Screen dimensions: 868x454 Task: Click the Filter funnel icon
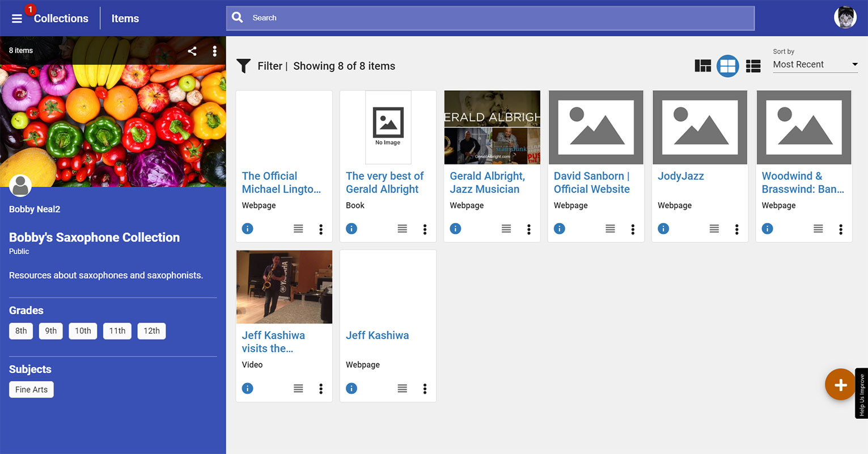click(243, 66)
